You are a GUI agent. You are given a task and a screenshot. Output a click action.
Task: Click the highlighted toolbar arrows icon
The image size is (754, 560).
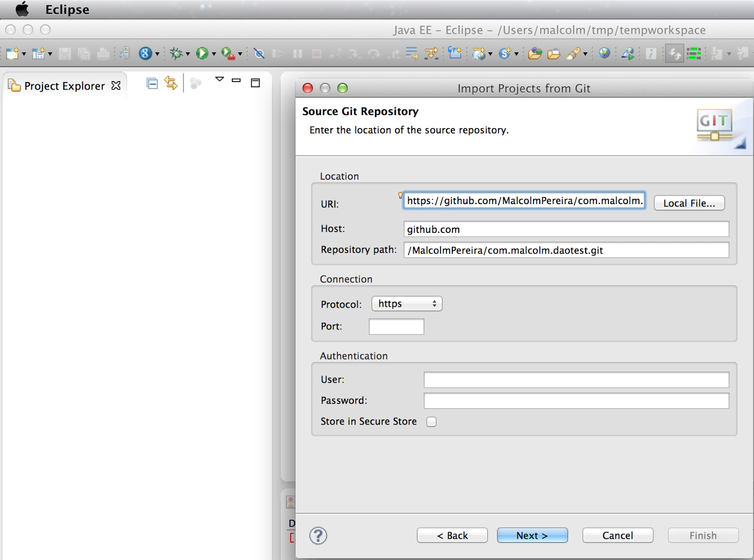click(675, 53)
